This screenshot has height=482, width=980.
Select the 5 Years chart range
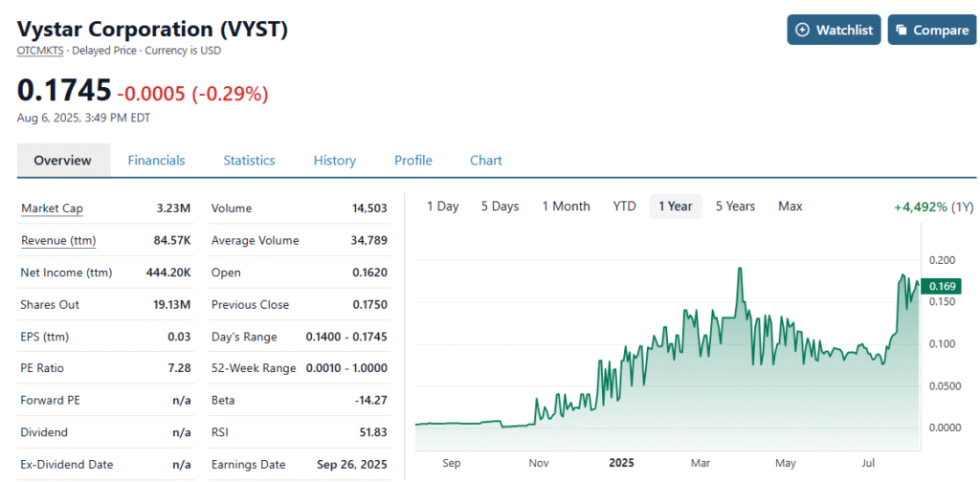(x=735, y=206)
